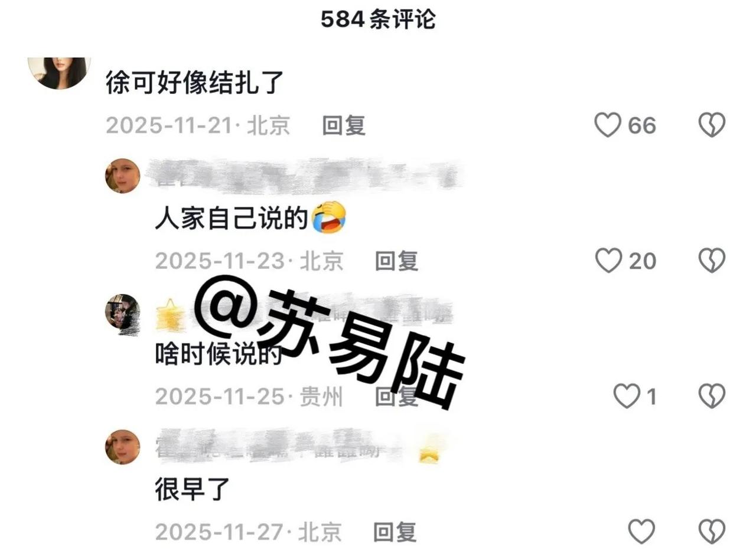
Task: Select the 很早了 reply text
Action: (192, 490)
